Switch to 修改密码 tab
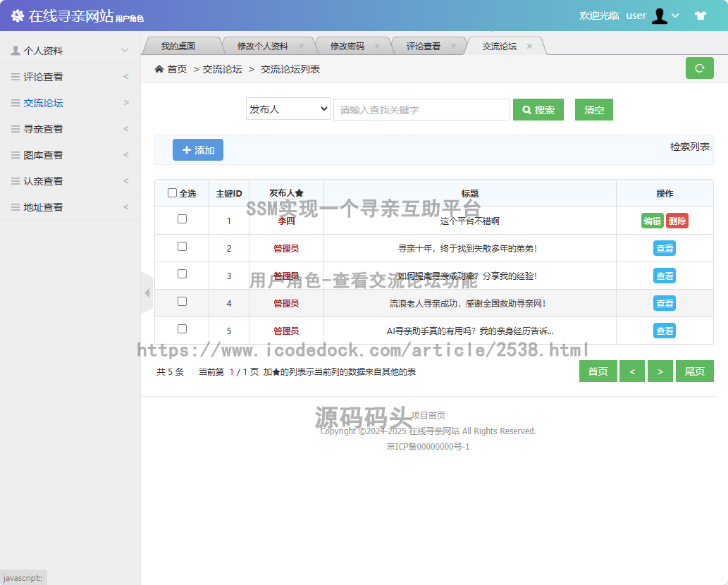This screenshot has height=585, width=728. click(347, 46)
